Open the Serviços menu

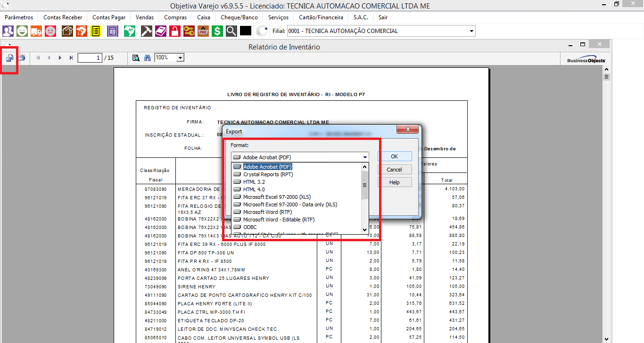click(x=278, y=17)
